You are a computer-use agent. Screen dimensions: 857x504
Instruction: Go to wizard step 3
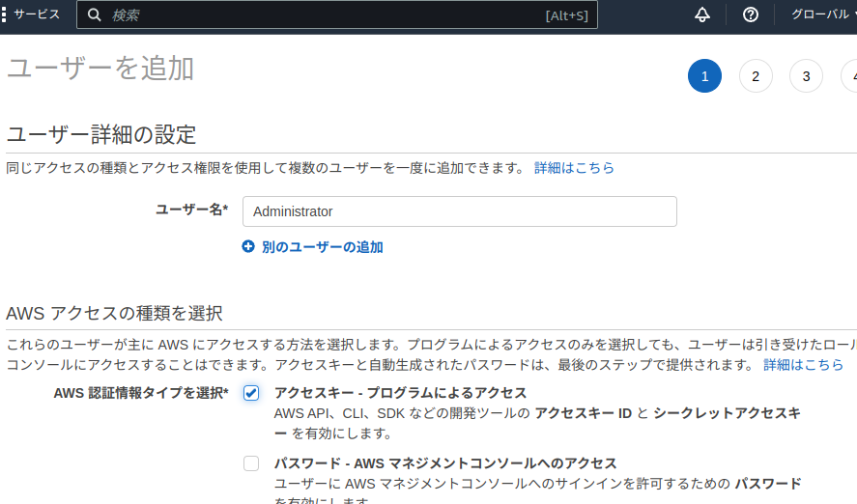point(806,76)
